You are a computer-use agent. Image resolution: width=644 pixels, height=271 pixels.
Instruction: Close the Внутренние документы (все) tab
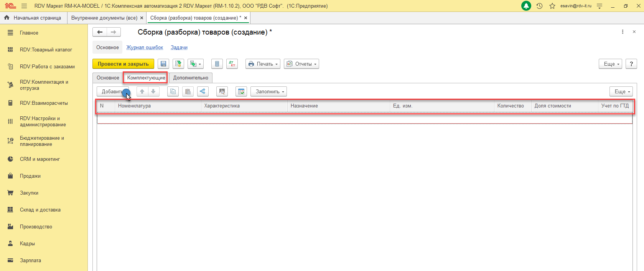click(142, 18)
